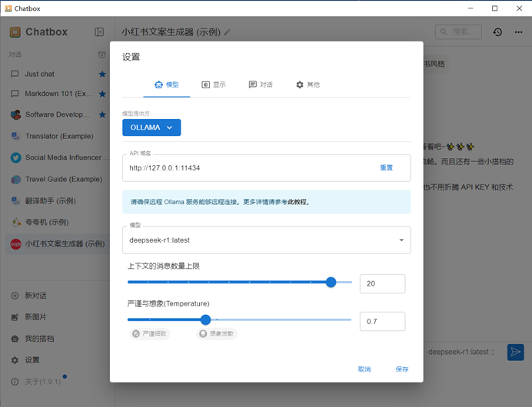Switch to the 显示 settings tab
The height and width of the screenshot is (407, 532).
point(214,84)
